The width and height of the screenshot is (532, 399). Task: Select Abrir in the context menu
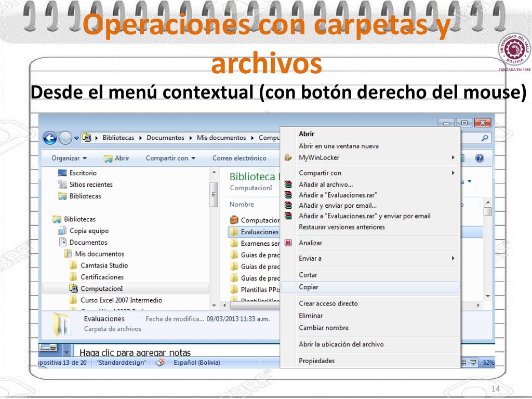click(x=370, y=134)
